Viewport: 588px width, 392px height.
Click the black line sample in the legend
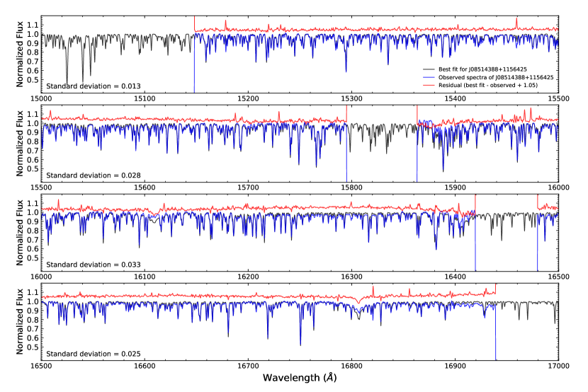click(429, 69)
